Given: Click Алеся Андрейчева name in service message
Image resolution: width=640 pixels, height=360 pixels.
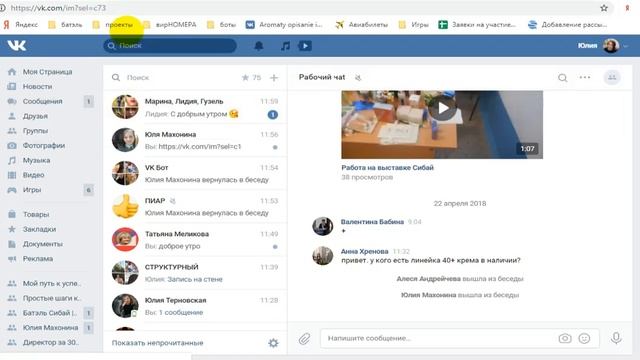Looking at the screenshot, I should pyautogui.click(x=428, y=279).
